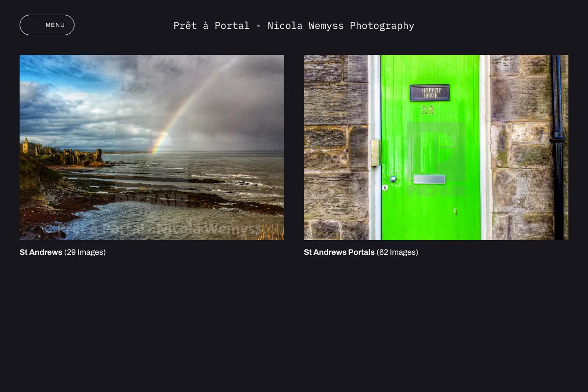Click the St Andrews Portals (62 Images) caption
The image size is (588, 392).
[361, 252]
